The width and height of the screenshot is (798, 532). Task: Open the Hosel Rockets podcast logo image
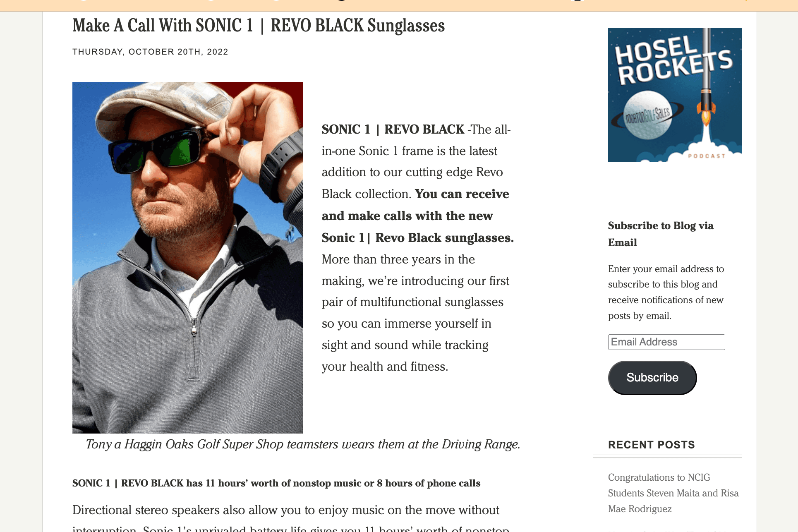(x=675, y=95)
